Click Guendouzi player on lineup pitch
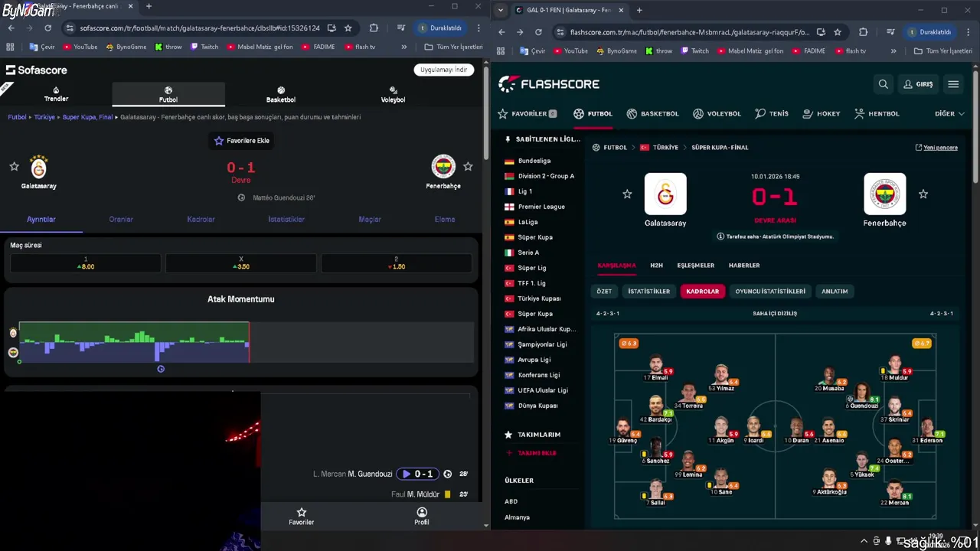The image size is (980, 551). pyautogui.click(x=863, y=395)
